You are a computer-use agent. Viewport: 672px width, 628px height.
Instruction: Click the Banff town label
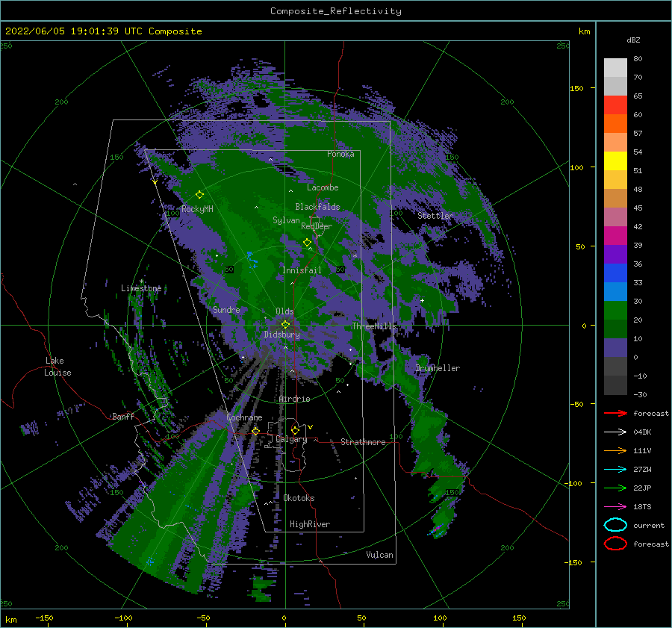pyautogui.click(x=123, y=416)
